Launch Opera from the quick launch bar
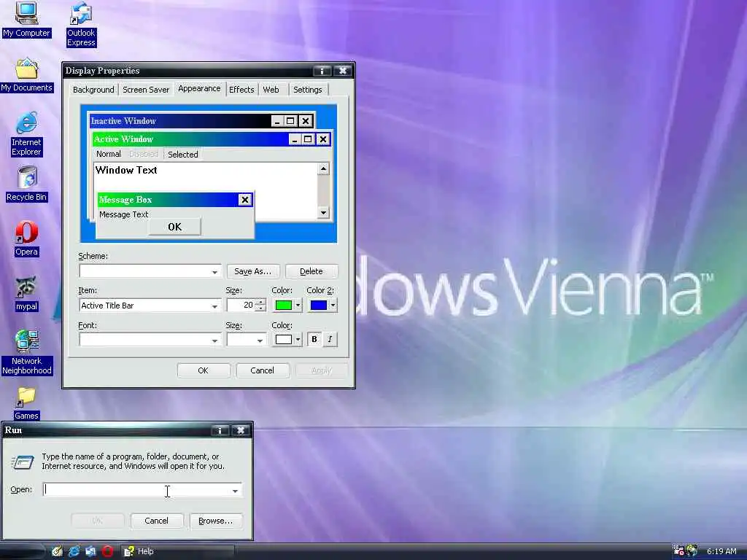The height and width of the screenshot is (560, 747). (x=108, y=551)
